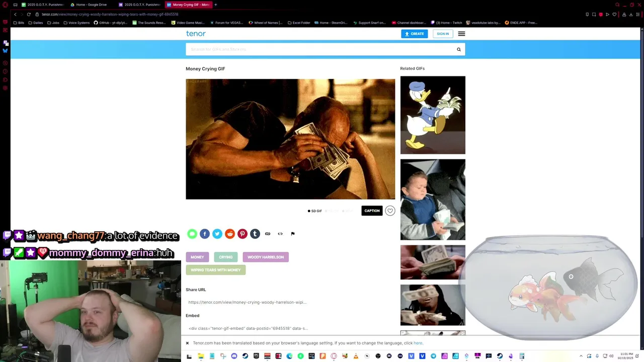Select the WOODY HARRELSON tag
Image resolution: width=644 pixels, height=362 pixels.
point(266,257)
